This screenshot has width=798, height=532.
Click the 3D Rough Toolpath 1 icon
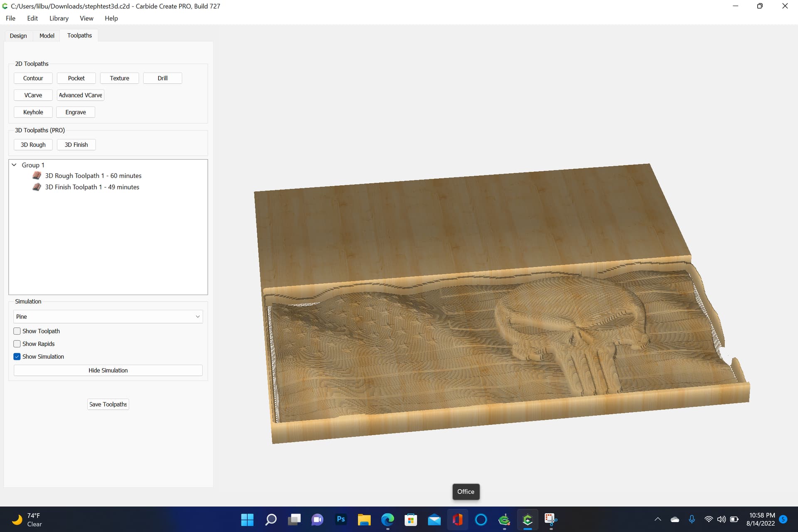pyautogui.click(x=37, y=175)
